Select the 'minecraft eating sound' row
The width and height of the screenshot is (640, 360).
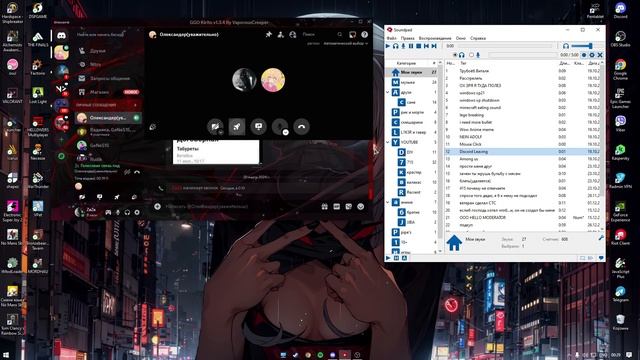522,108
